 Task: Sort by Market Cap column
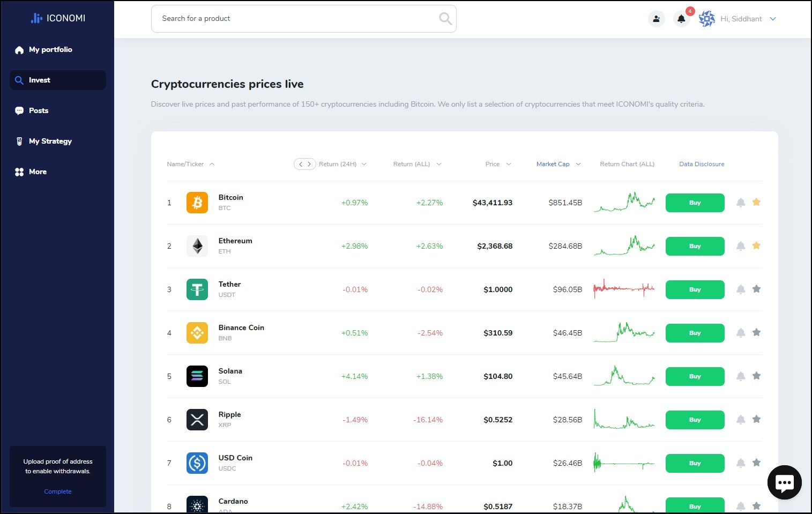[x=553, y=164]
